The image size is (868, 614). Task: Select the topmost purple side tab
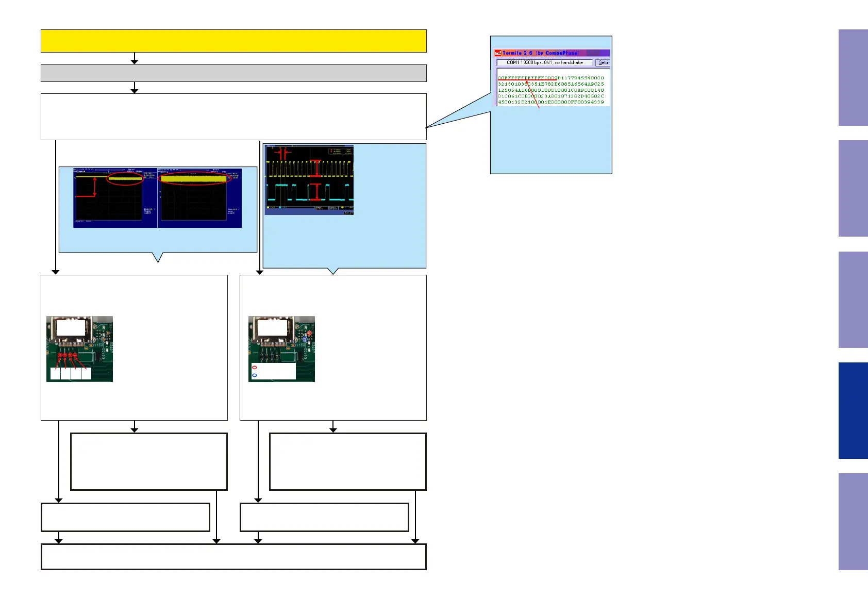(x=853, y=77)
